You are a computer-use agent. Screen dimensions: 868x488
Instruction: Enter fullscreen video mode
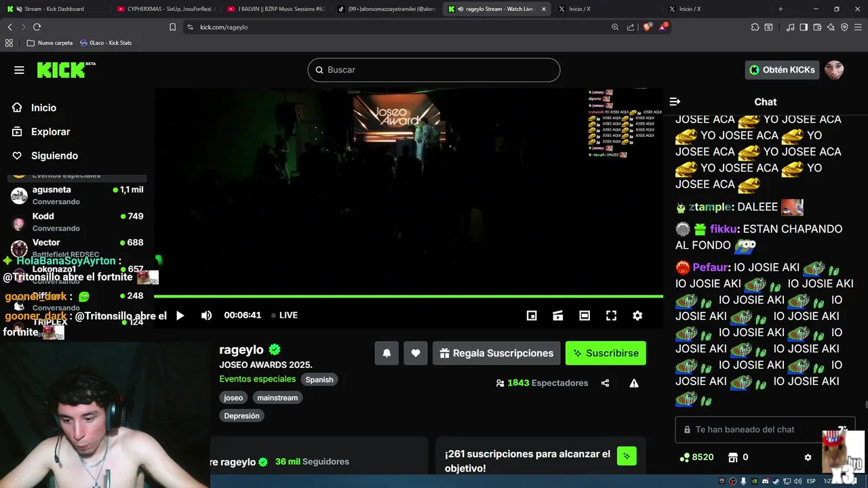(611, 315)
